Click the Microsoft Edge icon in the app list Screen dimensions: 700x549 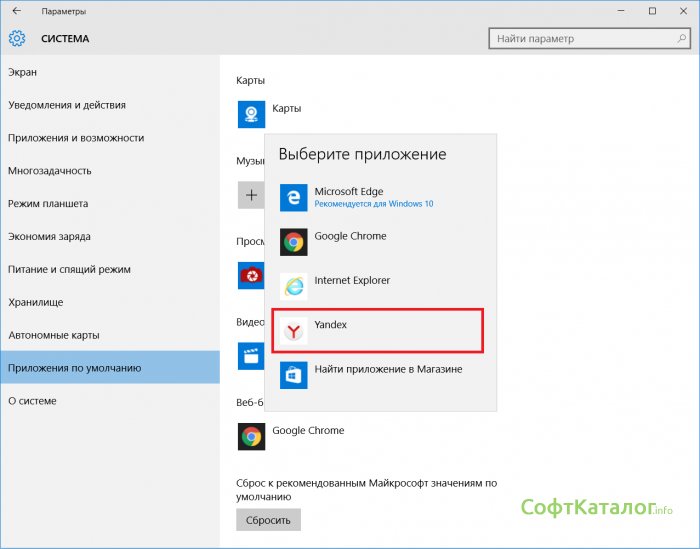(x=293, y=197)
